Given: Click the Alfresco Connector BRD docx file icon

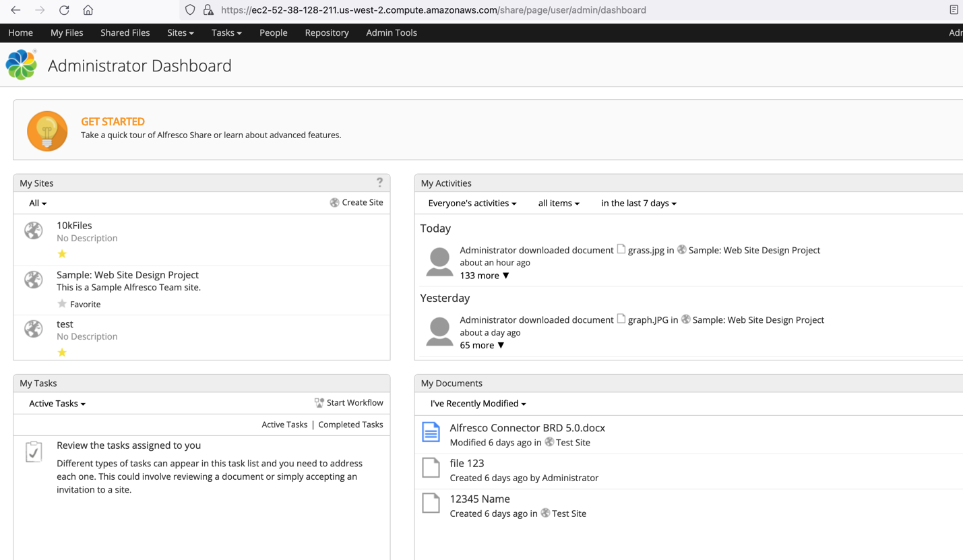Looking at the screenshot, I should 431,432.
